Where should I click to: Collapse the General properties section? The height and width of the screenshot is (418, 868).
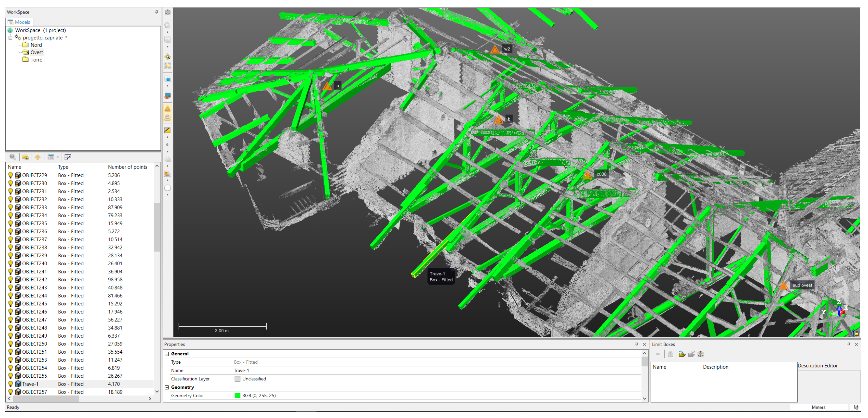[x=167, y=354]
